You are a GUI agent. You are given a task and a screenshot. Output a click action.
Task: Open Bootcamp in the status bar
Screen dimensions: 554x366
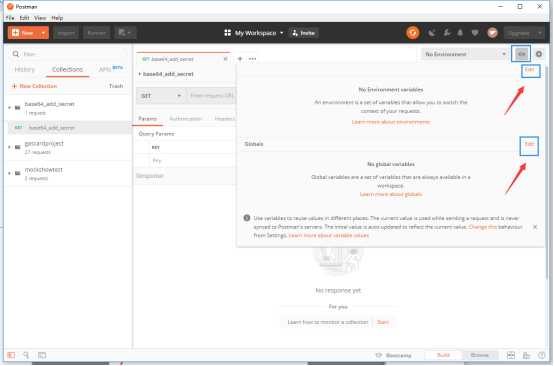pos(394,355)
